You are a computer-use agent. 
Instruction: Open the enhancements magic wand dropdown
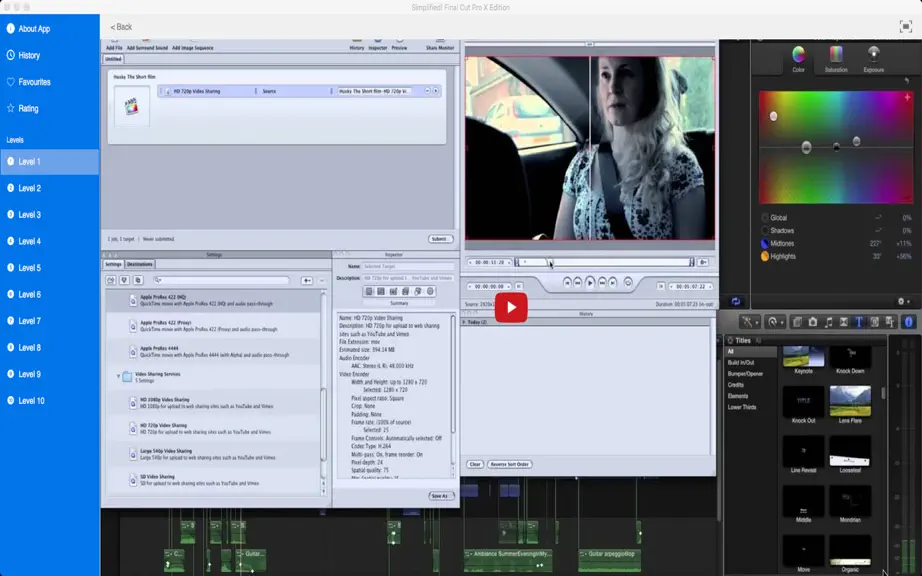pyautogui.click(x=750, y=322)
